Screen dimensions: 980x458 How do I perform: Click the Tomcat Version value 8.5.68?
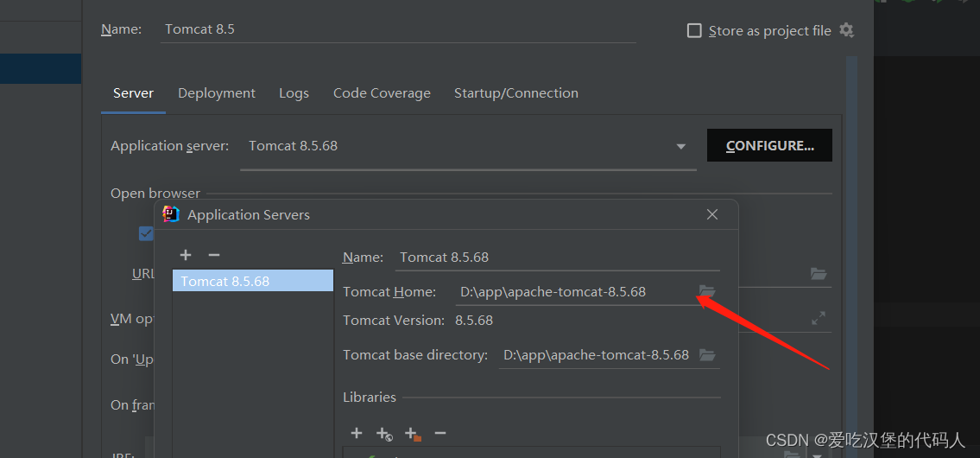coord(474,321)
